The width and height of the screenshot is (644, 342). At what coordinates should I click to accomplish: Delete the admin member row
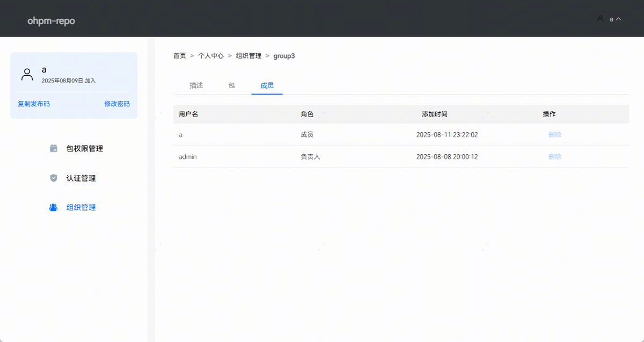pyautogui.click(x=554, y=157)
